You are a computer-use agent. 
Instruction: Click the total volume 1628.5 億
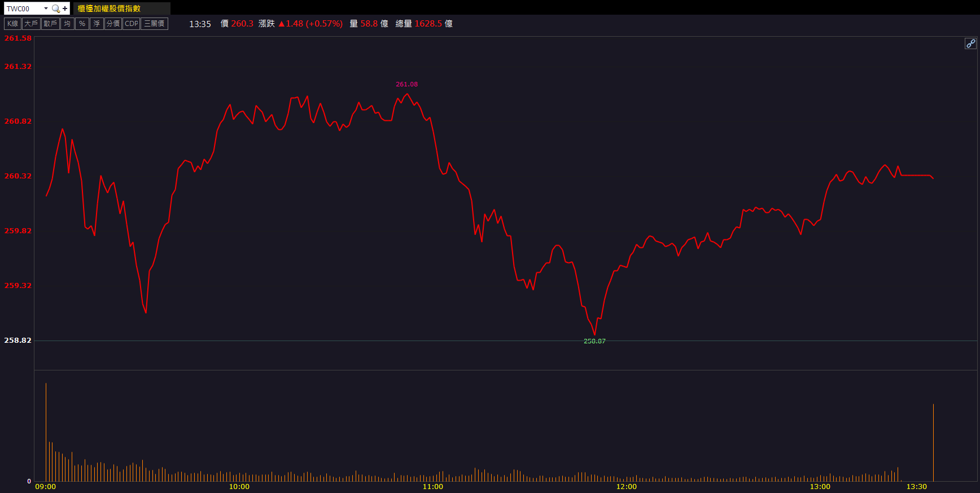pos(434,24)
